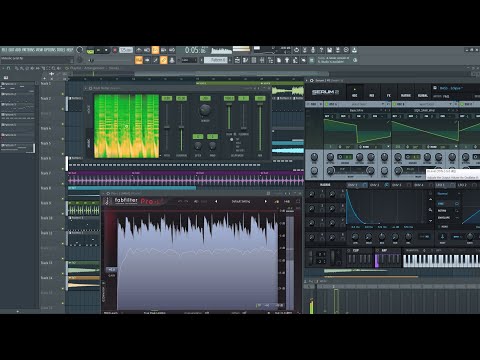Viewport: 480px width, 360px height.
Task: Switch between Pattern and Song mode
Action: pyautogui.click(x=90, y=51)
